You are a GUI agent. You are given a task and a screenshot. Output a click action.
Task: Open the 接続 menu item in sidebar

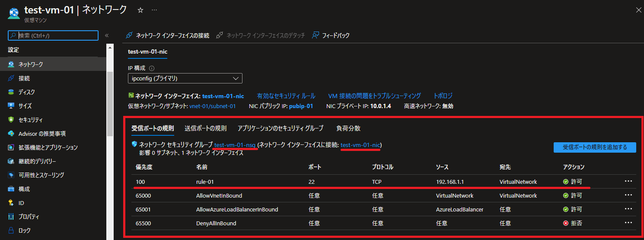[x=24, y=78]
